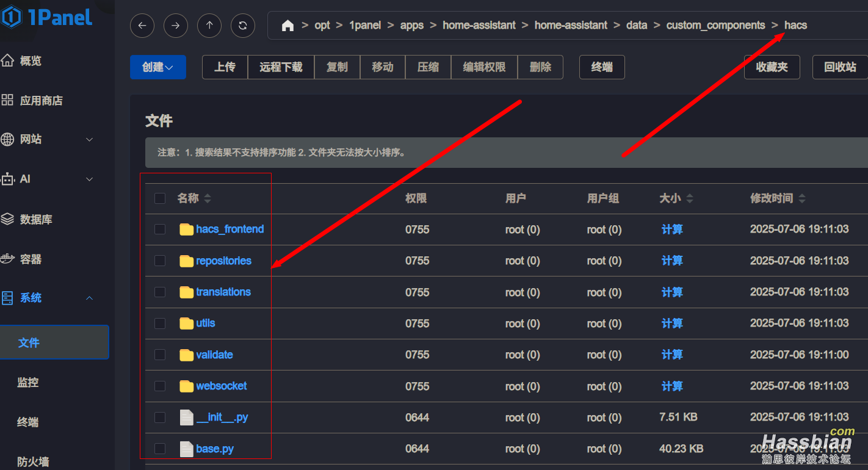Click the repositories folder icon
This screenshot has height=470, width=868.
click(186, 261)
